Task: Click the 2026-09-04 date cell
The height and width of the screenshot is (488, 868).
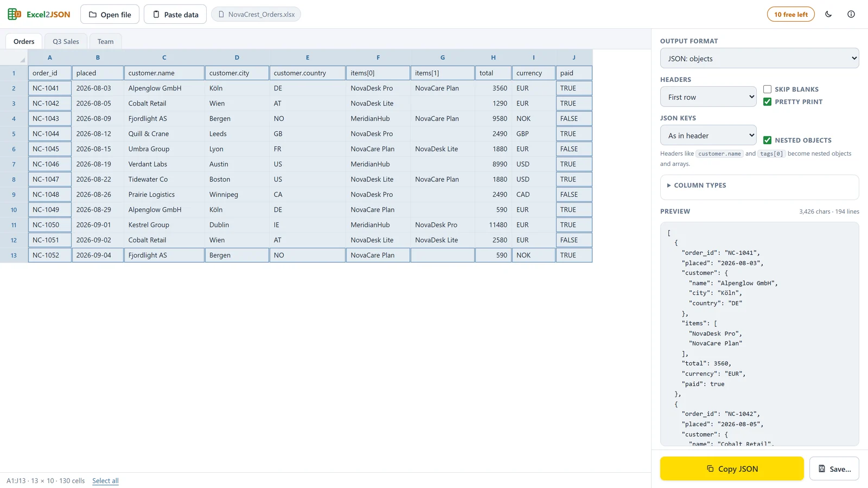Action: pos(98,255)
